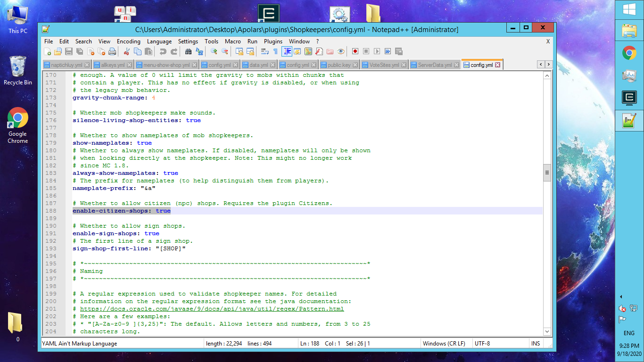
Task: Toggle the indent guide button
Action: [287, 51]
